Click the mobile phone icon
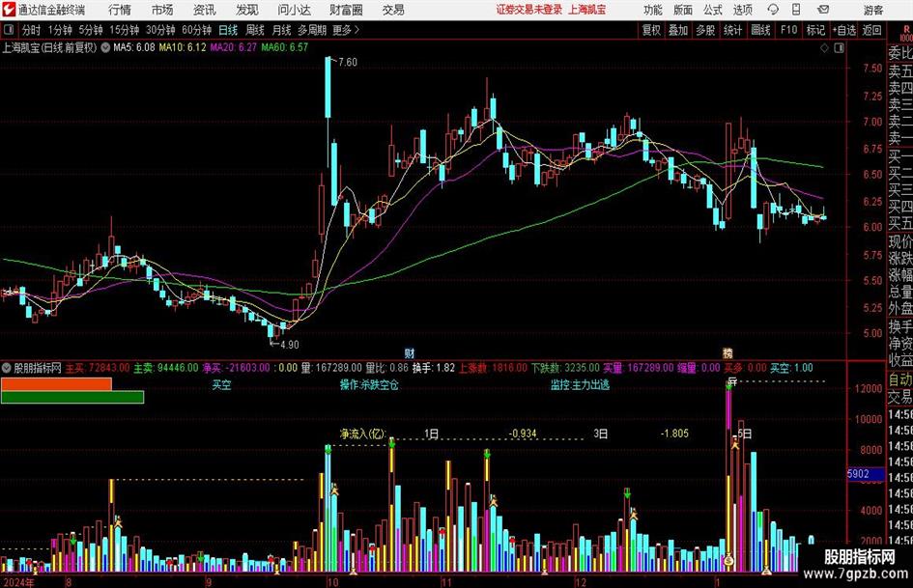 (796, 10)
